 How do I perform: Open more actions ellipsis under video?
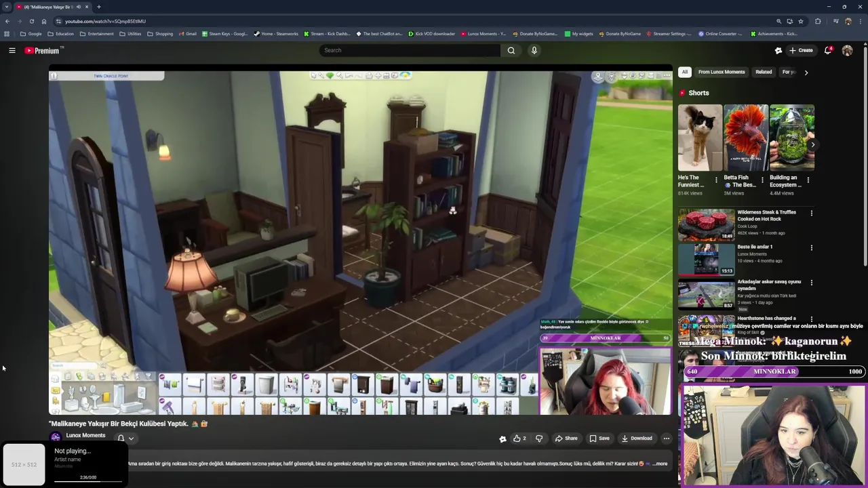point(666,439)
